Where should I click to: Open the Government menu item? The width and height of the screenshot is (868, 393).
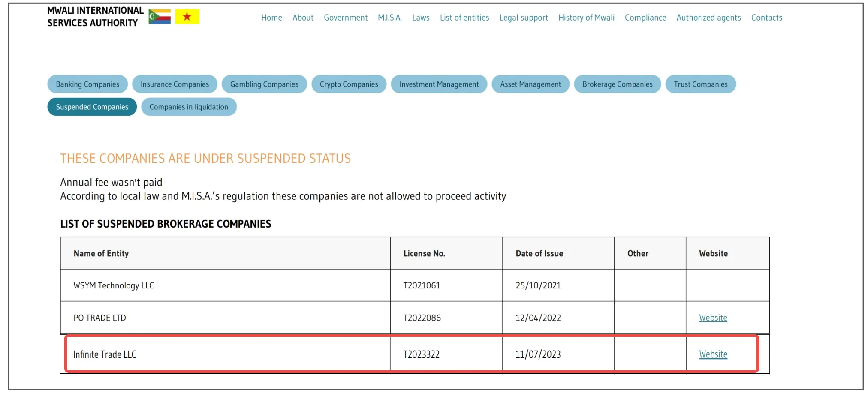[346, 18]
